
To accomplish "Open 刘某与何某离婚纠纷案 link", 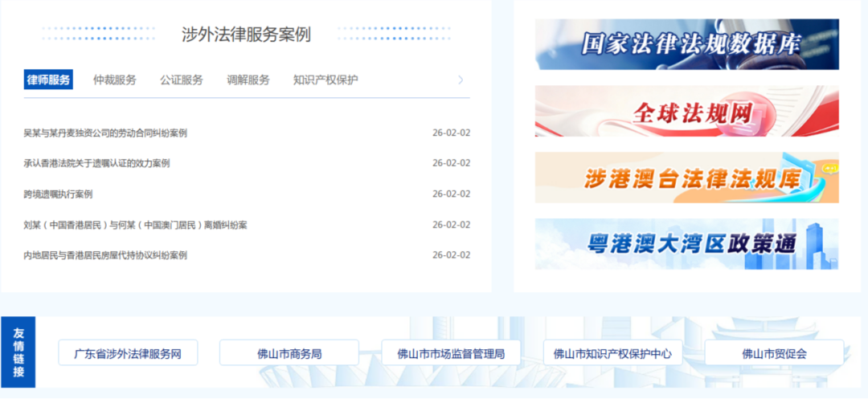I will (x=135, y=225).
